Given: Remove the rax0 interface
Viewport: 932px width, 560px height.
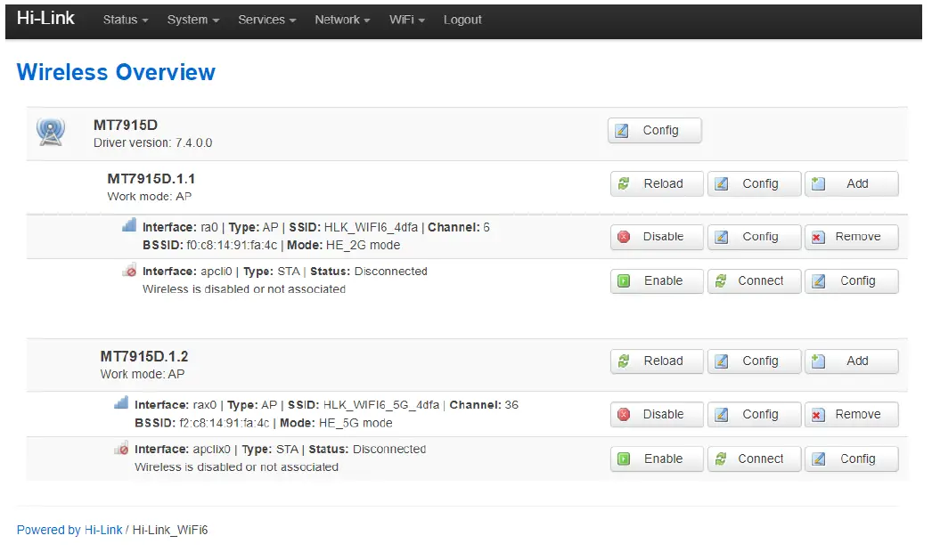Looking at the screenshot, I should tap(852, 415).
